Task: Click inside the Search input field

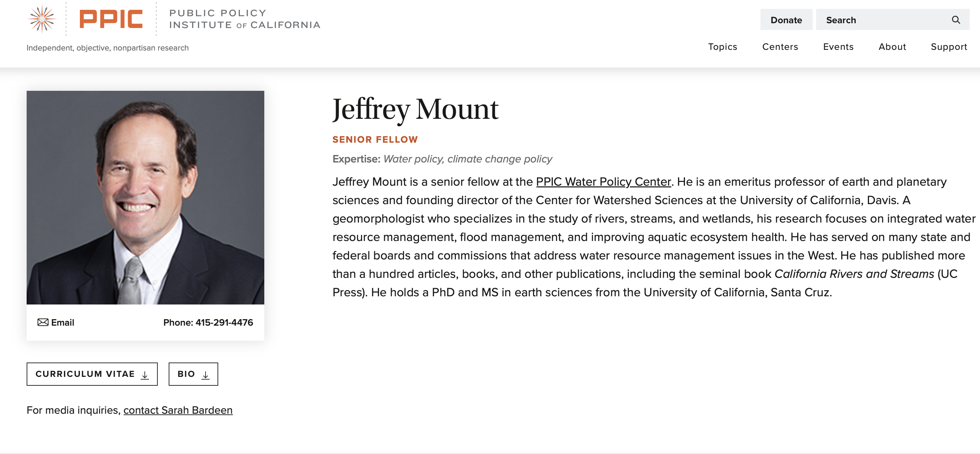Action: [883, 20]
